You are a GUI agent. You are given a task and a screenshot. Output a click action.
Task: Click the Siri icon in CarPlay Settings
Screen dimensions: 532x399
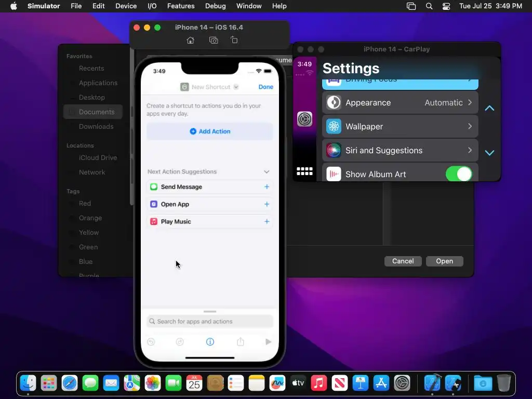tap(334, 150)
